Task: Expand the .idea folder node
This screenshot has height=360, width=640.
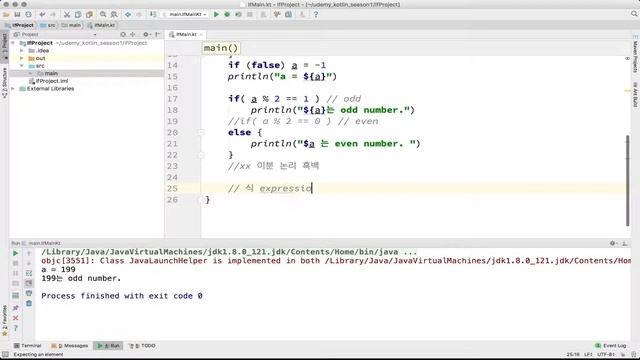Action: click(22, 51)
